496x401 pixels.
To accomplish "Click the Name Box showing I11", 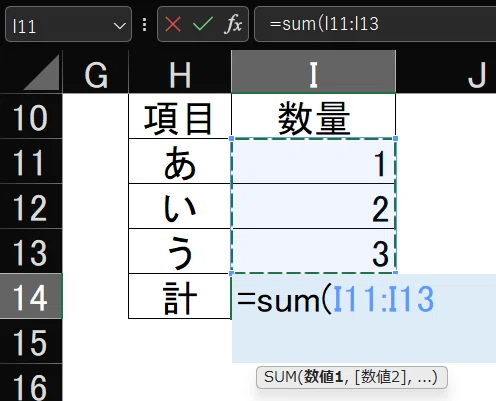I will point(68,24).
